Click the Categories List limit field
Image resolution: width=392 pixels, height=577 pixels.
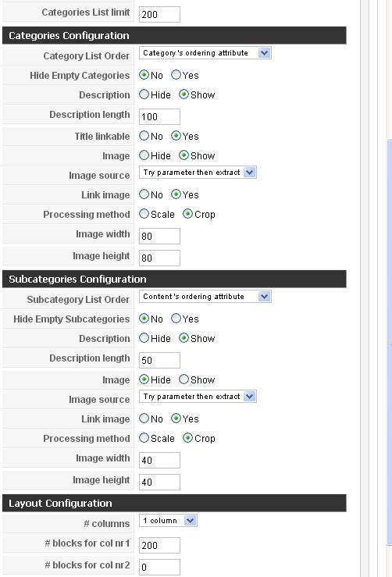pyautogui.click(x=159, y=14)
